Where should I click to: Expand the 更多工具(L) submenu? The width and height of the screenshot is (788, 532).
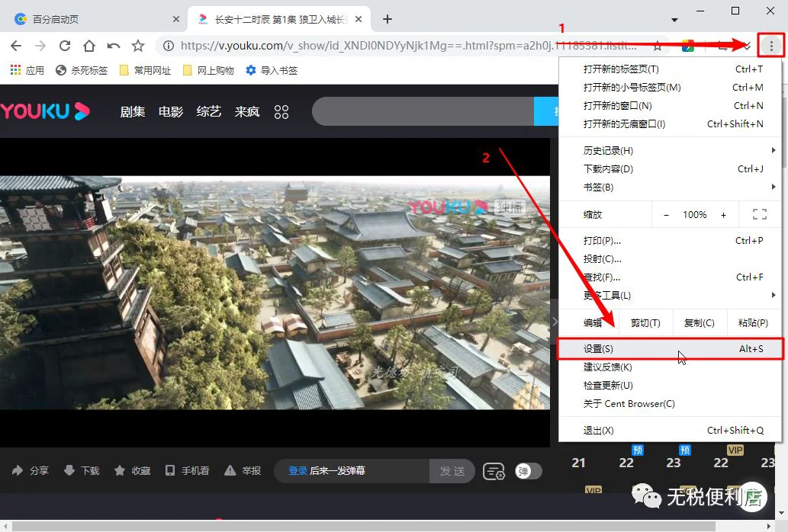(671, 296)
